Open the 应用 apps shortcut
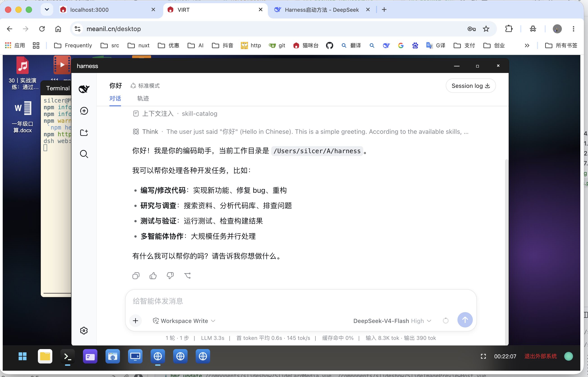The image size is (588, 377). [x=15, y=45]
